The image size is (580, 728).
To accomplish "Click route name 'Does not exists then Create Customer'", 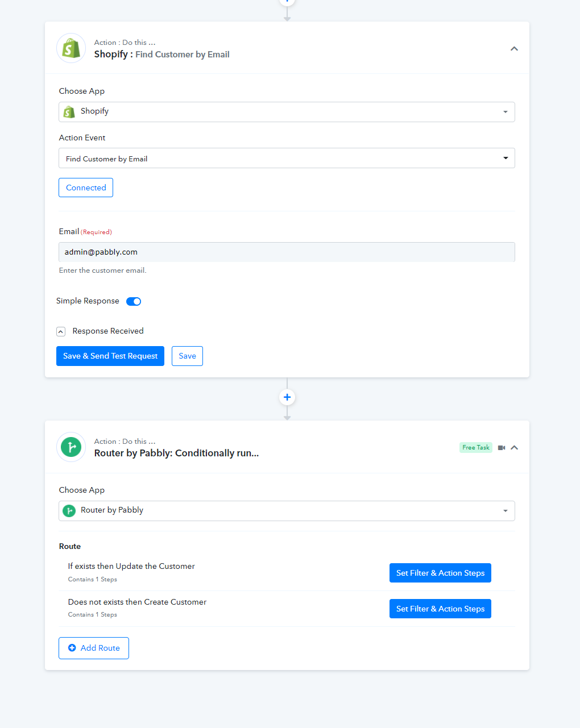I will click(137, 602).
